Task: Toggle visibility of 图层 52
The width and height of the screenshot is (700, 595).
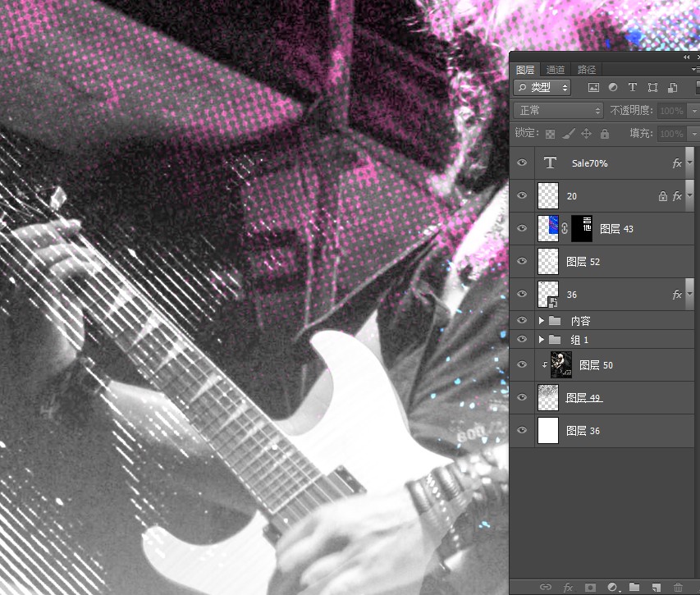Action: 522,261
